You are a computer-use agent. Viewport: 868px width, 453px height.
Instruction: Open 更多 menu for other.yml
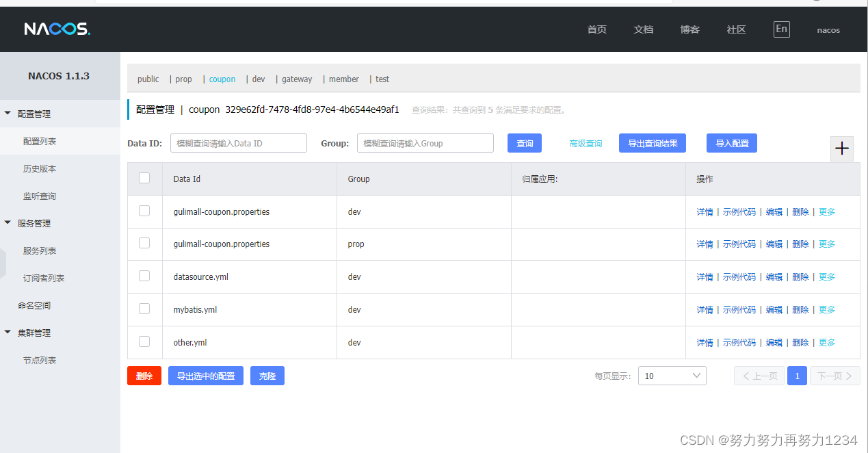(827, 343)
